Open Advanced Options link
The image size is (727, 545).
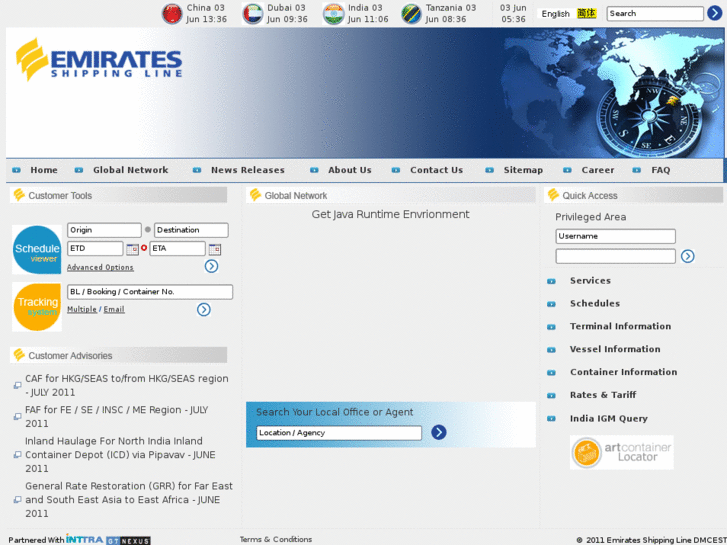coord(100,268)
